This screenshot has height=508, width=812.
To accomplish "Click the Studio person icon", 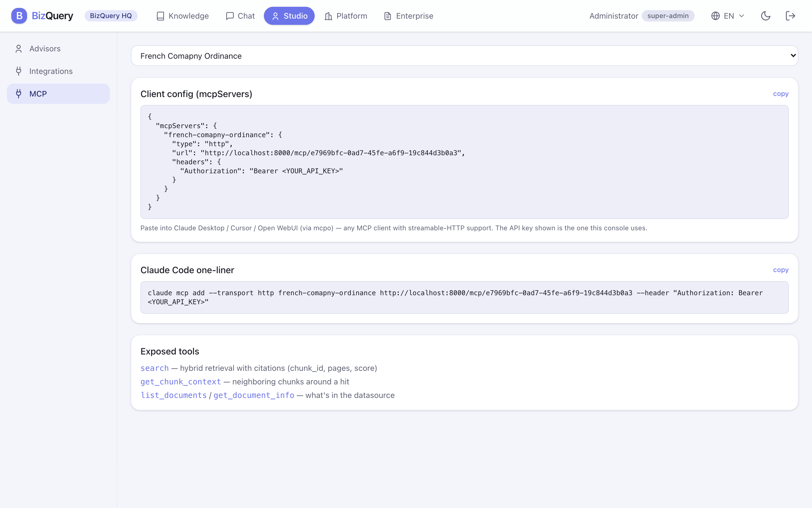I will click(x=275, y=16).
